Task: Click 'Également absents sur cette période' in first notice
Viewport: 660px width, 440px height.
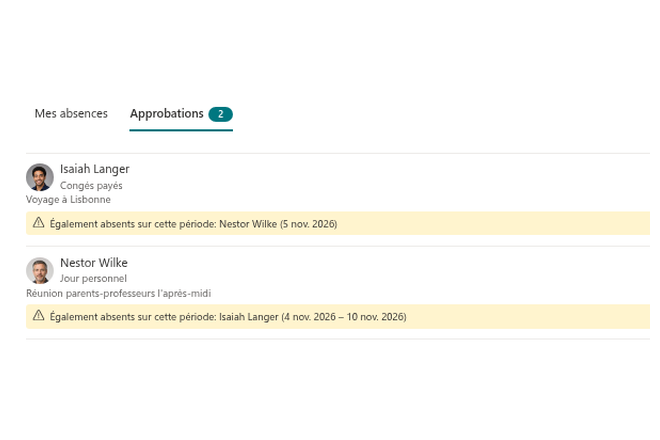Action: click(133, 224)
